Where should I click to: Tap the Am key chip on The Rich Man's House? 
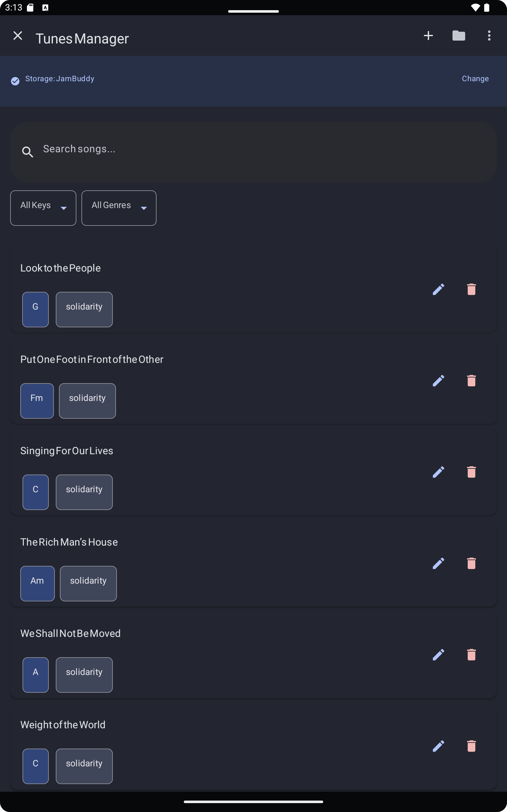point(37,583)
